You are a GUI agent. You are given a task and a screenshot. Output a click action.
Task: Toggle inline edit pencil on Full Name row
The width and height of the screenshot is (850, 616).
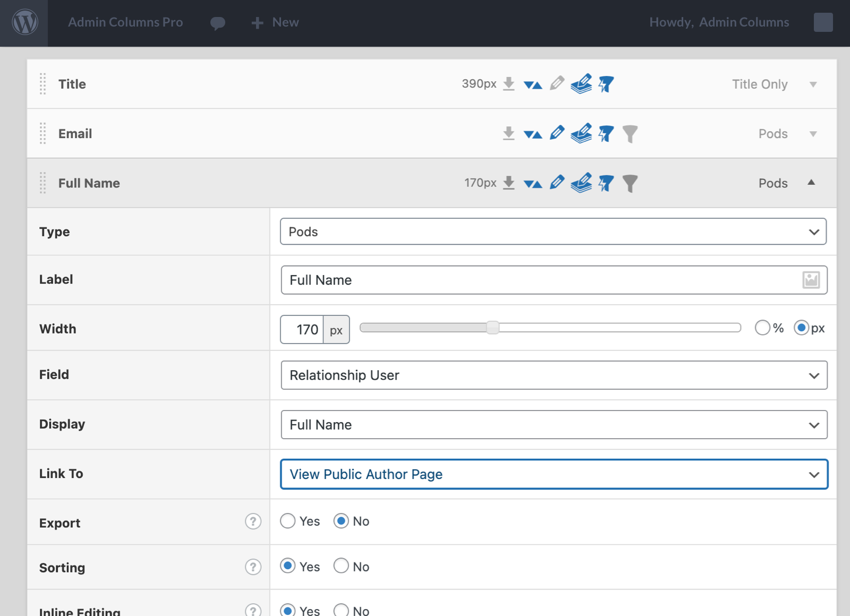pos(557,182)
